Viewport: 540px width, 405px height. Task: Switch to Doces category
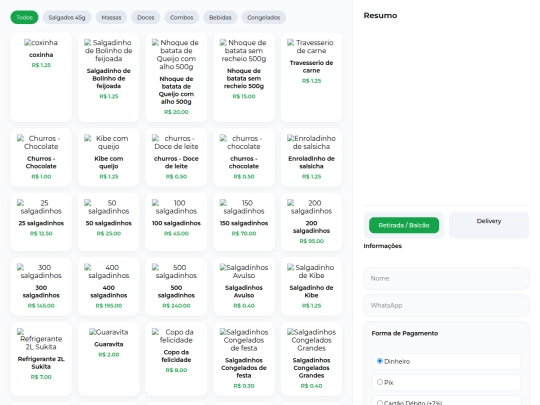point(146,17)
